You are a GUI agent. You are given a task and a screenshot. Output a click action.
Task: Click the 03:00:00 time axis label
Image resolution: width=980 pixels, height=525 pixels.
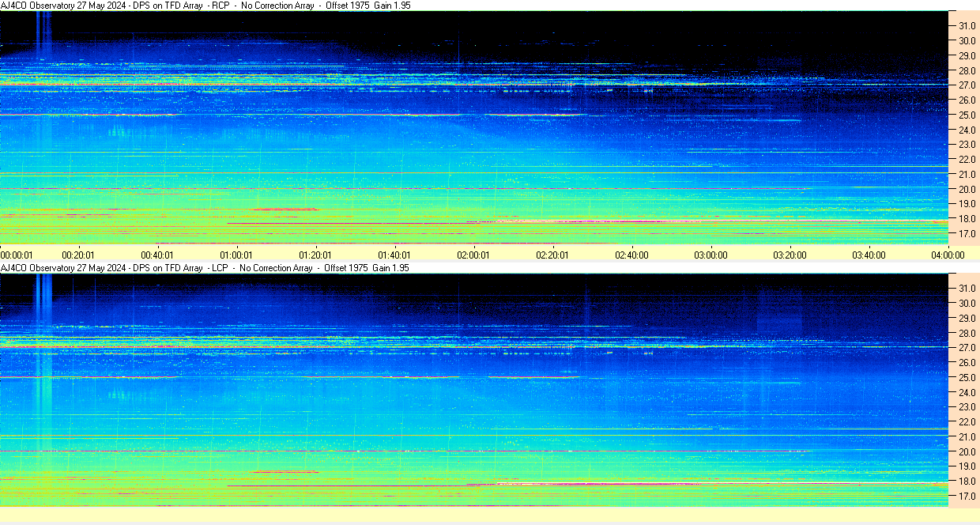[x=710, y=255]
